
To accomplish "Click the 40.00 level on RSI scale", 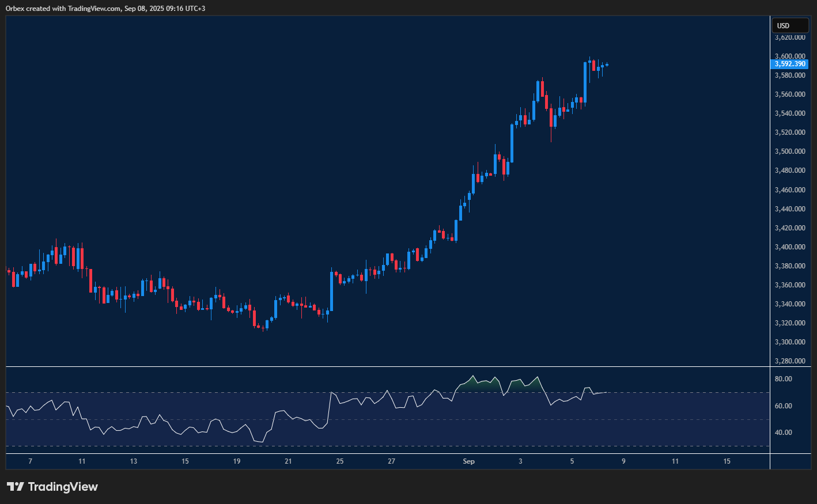I will [783, 433].
